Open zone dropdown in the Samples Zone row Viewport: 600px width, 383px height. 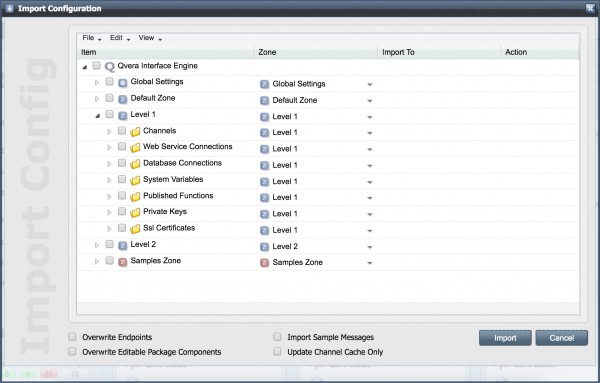pyautogui.click(x=370, y=263)
